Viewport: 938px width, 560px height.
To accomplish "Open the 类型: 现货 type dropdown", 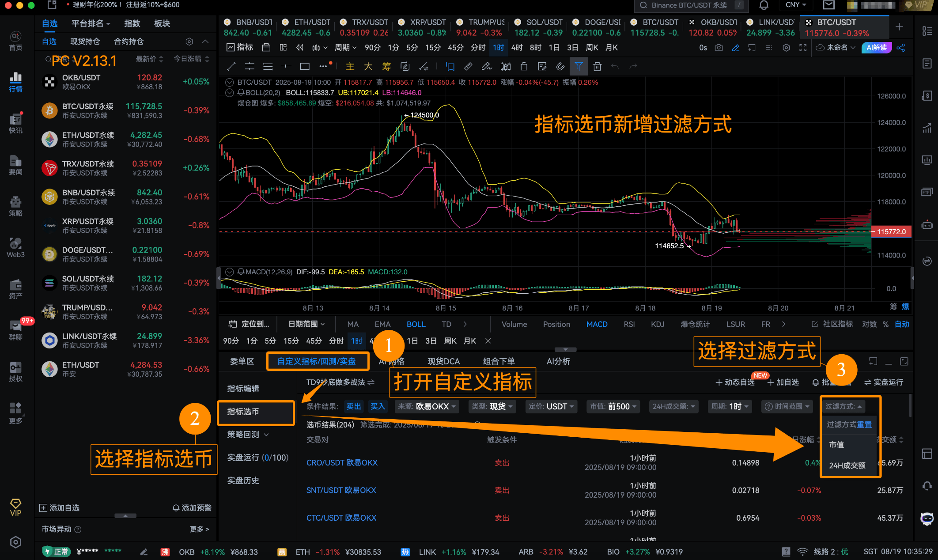I will tap(492, 406).
